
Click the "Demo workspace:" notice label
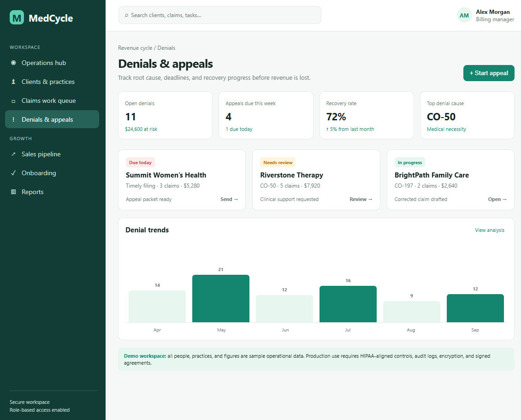[145, 356]
